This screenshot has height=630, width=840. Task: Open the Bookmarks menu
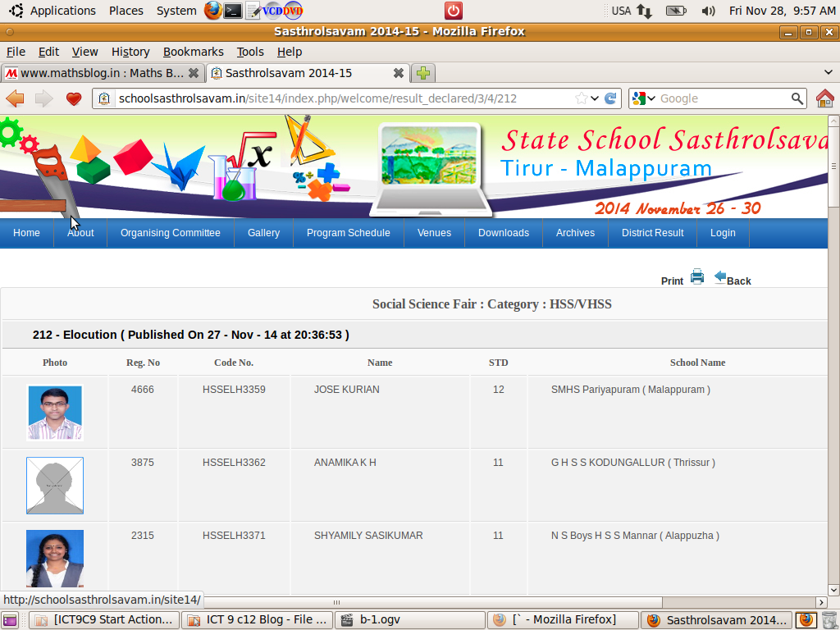(x=194, y=52)
